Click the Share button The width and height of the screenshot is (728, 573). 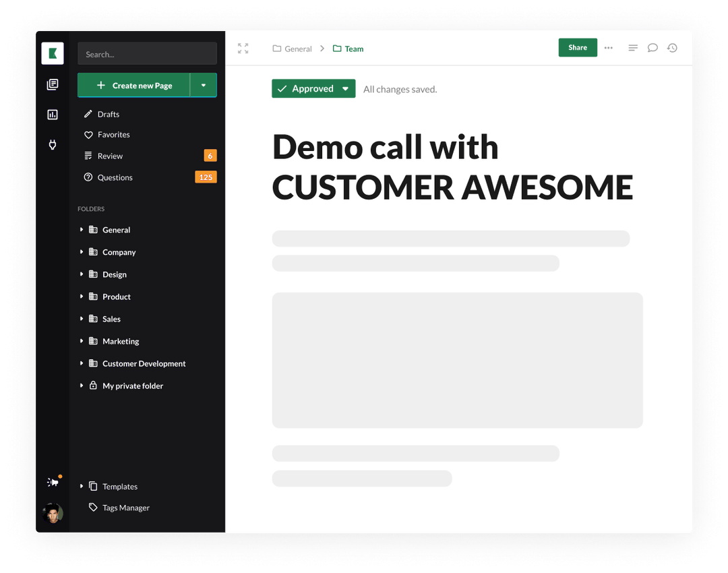click(578, 47)
